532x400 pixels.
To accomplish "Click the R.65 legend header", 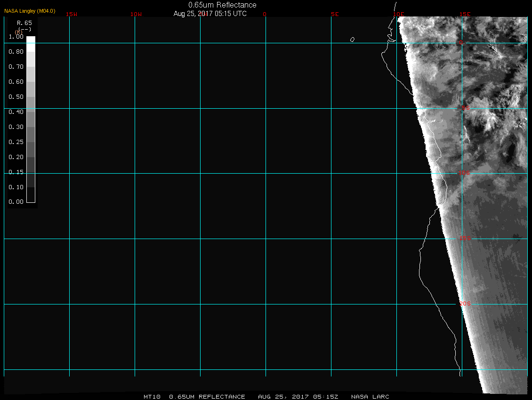I will pos(24,23).
